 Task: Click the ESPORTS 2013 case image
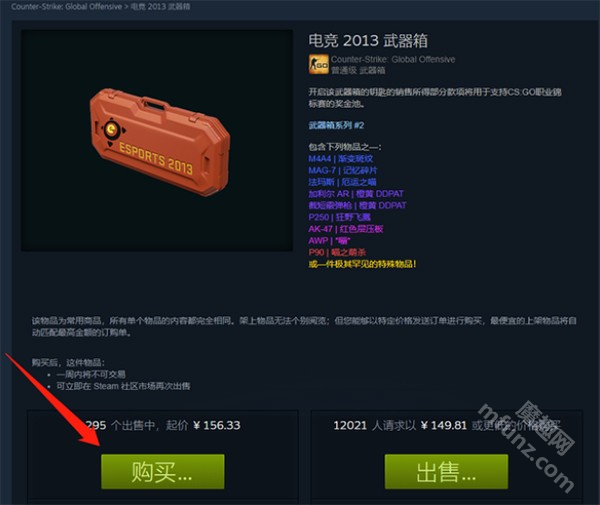160,142
